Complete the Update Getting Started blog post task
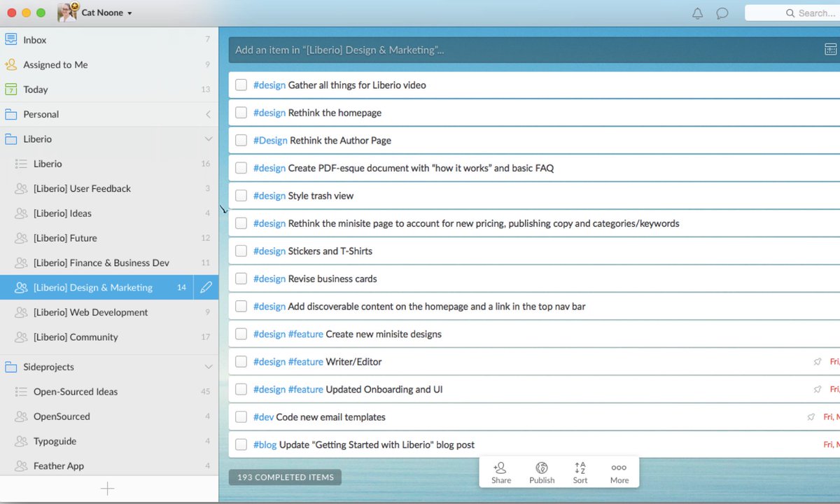This screenshot has width=840, height=504. (x=241, y=444)
